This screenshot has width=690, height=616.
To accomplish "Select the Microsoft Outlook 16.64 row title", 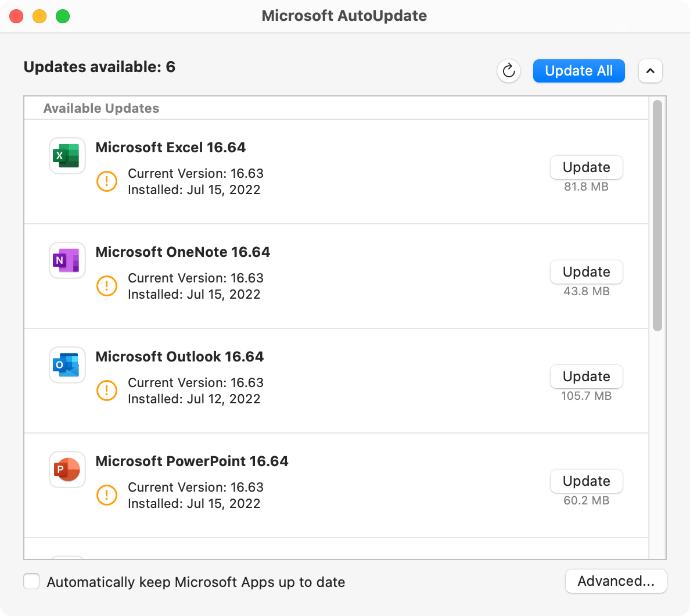I will [179, 357].
